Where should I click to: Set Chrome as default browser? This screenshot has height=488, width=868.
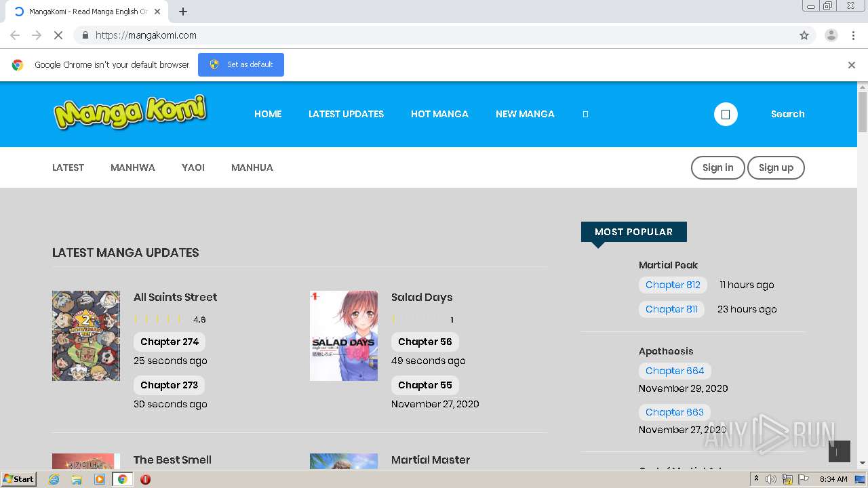(241, 64)
